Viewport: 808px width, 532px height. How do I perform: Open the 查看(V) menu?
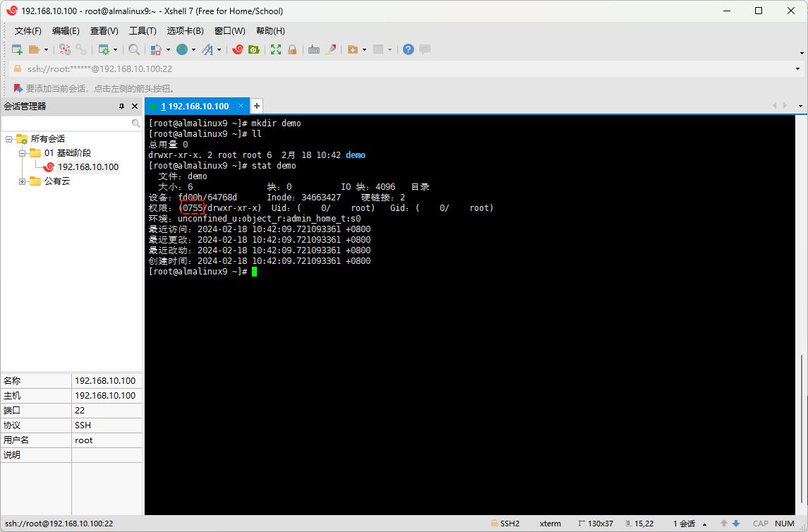104,31
